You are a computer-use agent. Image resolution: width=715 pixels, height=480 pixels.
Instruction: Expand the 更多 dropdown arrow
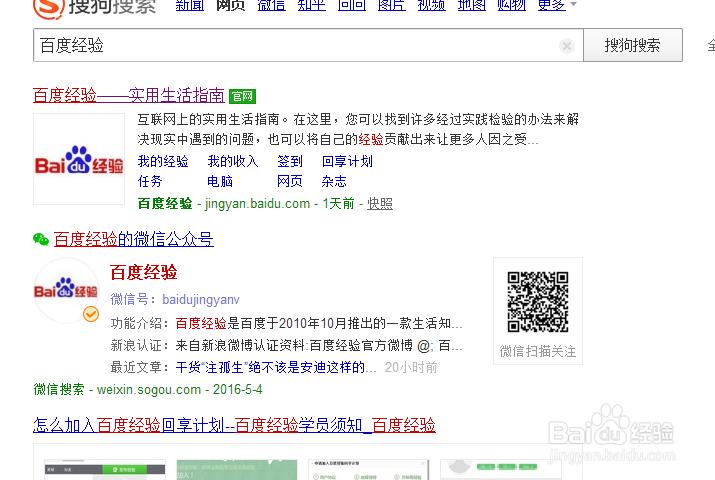tap(574, 4)
